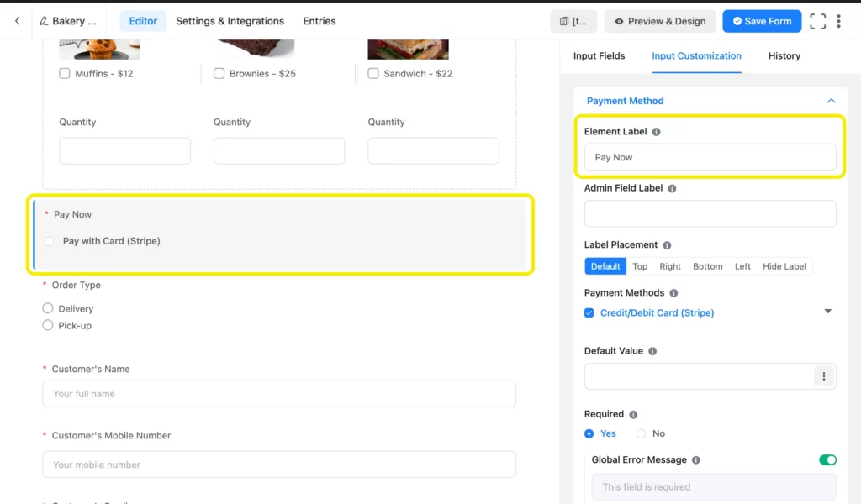Choose Hide Label placement option
This screenshot has width=861, height=504.
[x=784, y=266]
